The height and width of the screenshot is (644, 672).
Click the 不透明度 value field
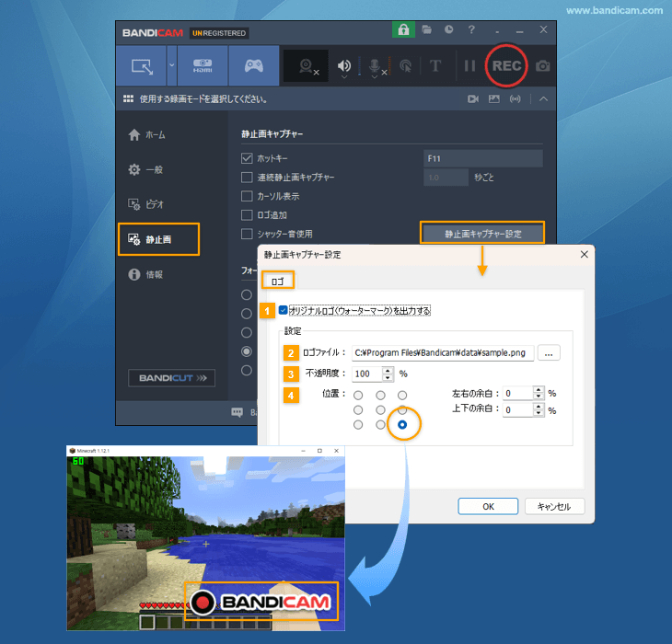point(367,374)
